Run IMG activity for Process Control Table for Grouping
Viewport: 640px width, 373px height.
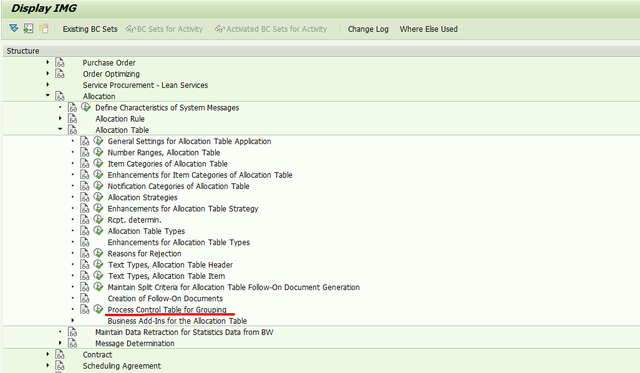tap(98, 309)
